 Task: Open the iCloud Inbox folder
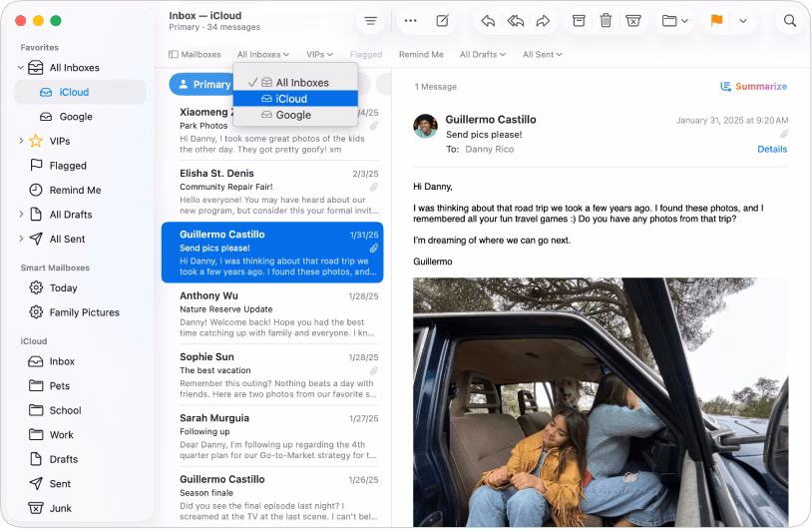point(80,361)
